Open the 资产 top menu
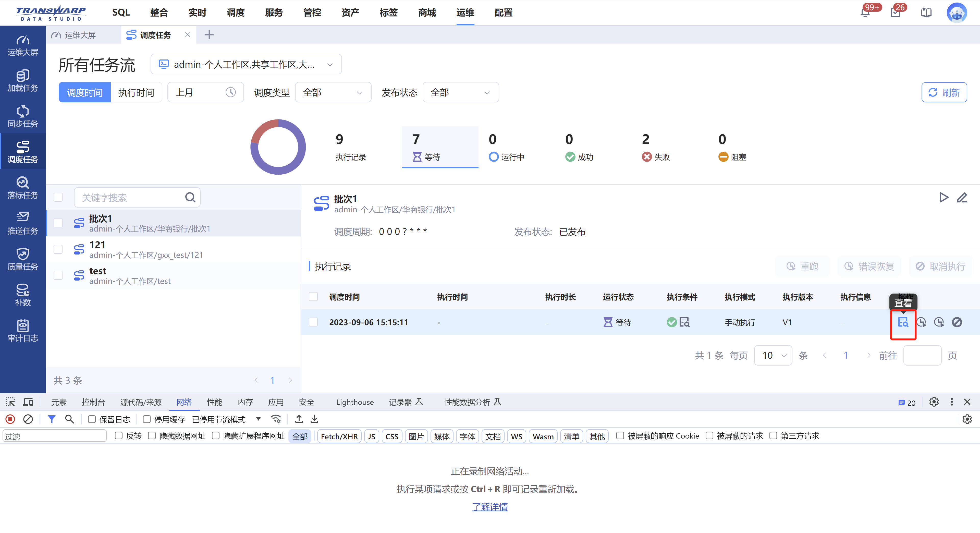Screen dimensions: 980x533 [350, 13]
